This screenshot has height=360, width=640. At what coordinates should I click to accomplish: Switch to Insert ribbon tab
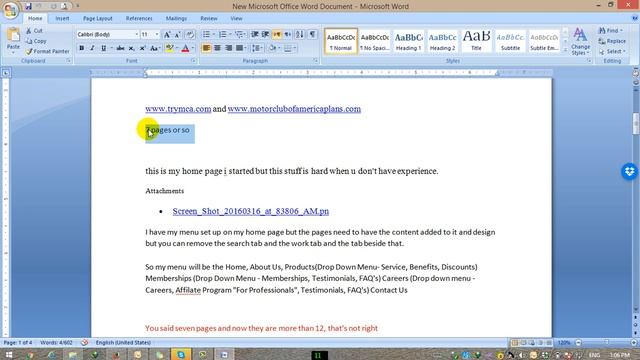(x=62, y=18)
